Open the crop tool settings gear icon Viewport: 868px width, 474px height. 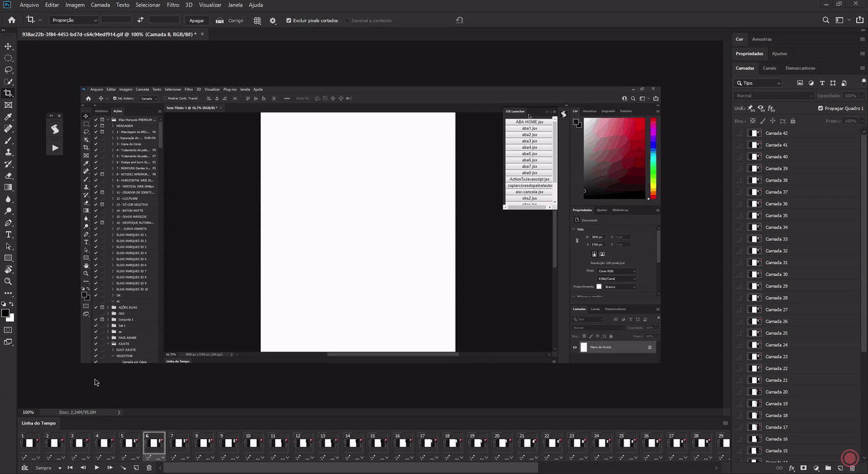tap(273, 20)
